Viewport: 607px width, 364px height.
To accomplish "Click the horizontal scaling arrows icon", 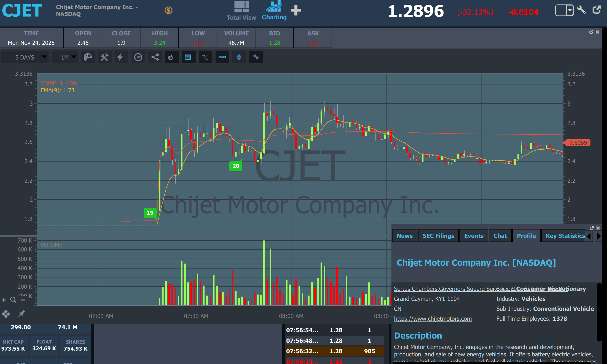I will pos(256,57).
